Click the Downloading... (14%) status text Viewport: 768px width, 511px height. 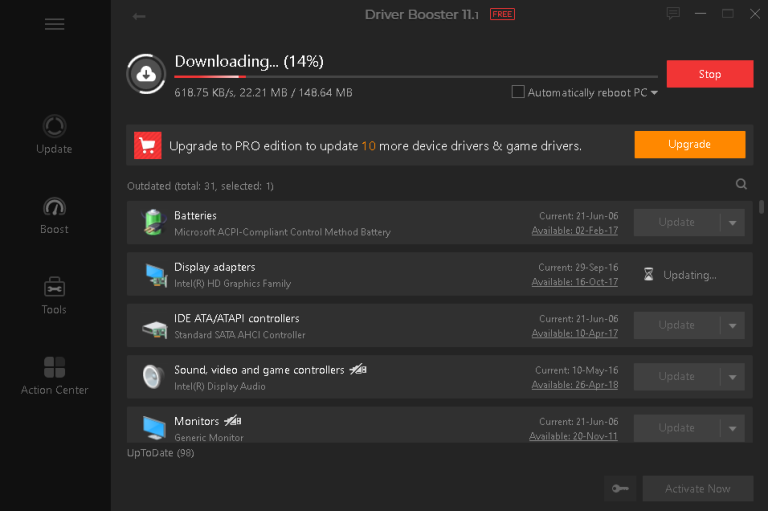click(249, 62)
